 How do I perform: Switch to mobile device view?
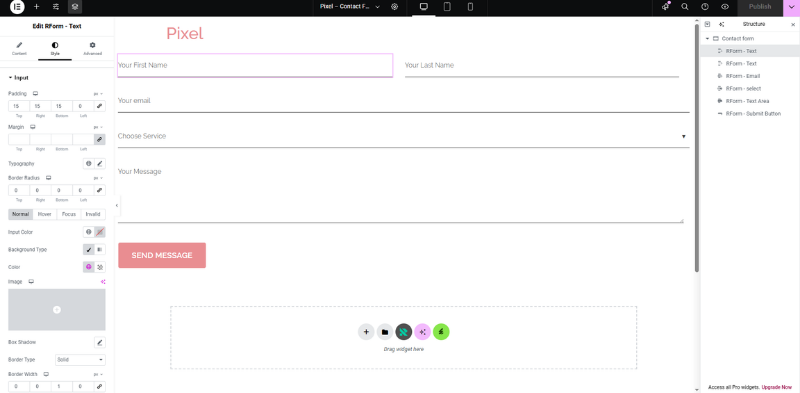470,7
